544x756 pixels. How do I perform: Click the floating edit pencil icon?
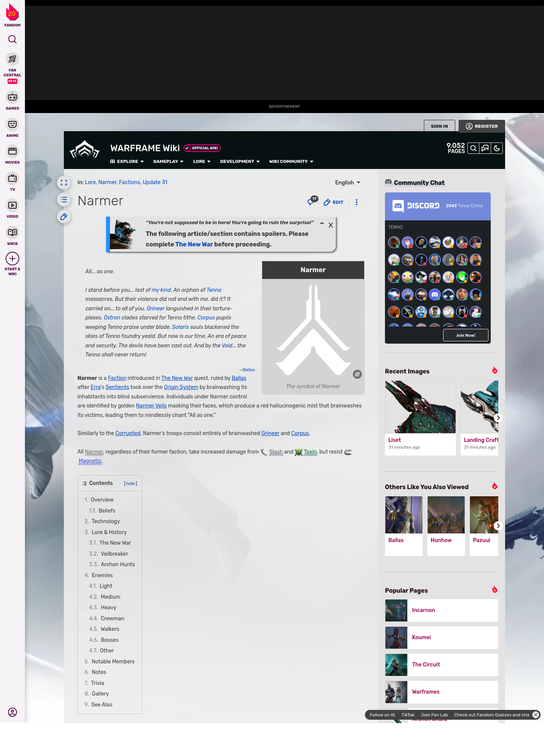coord(64,217)
